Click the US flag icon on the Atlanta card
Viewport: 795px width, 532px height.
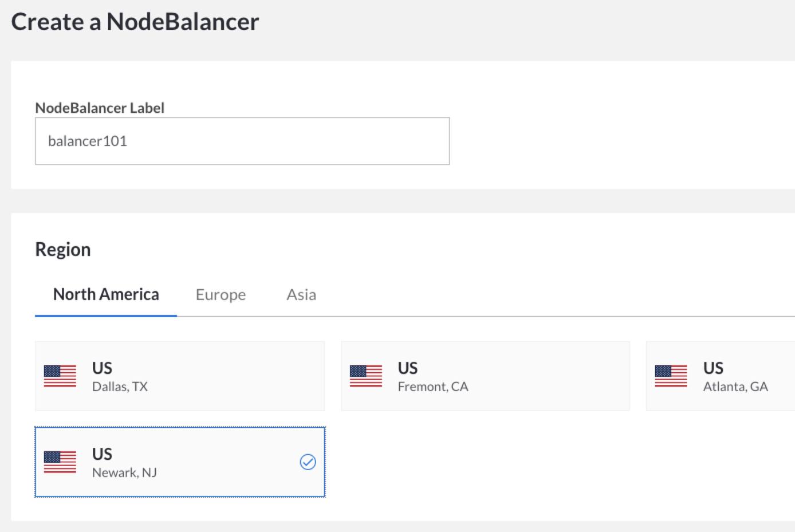(671, 376)
